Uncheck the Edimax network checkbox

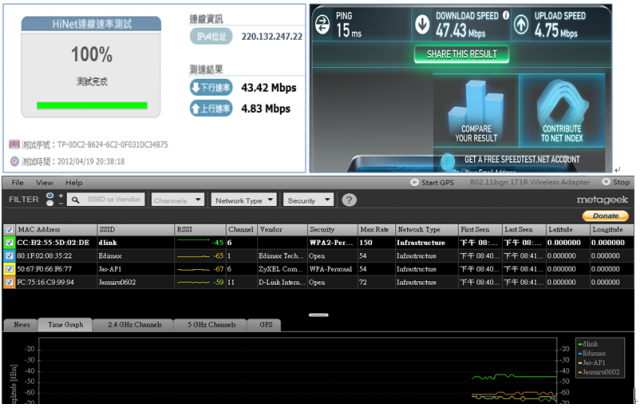(9, 256)
